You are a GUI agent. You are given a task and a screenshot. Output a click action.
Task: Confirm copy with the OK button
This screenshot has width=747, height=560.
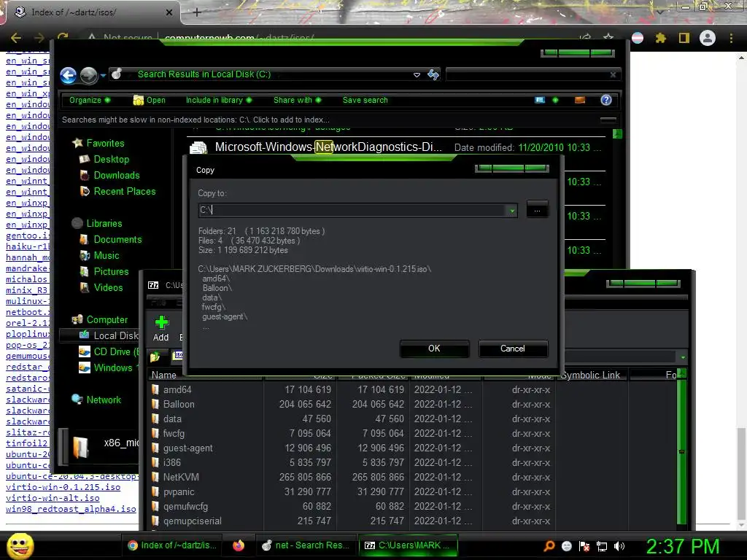(x=434, y=349)
